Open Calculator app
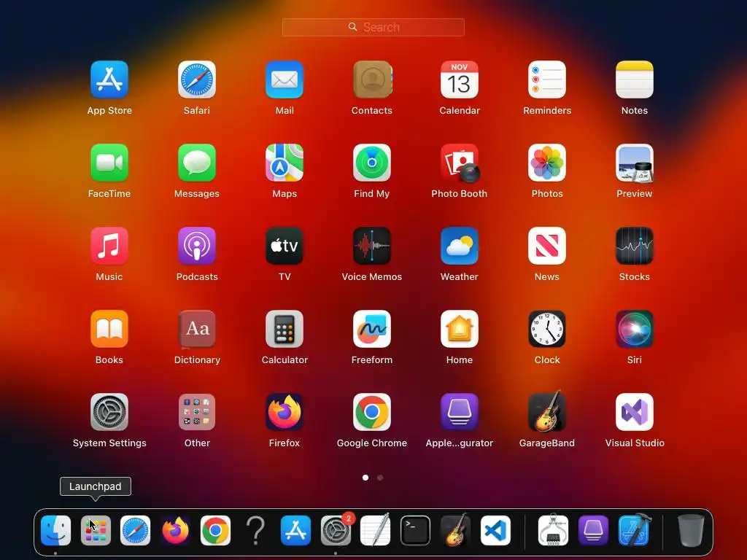 285,329
